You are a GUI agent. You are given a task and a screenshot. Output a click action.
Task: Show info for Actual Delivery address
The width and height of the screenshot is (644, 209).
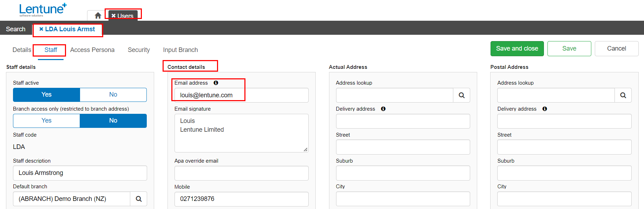click(383, 109)
